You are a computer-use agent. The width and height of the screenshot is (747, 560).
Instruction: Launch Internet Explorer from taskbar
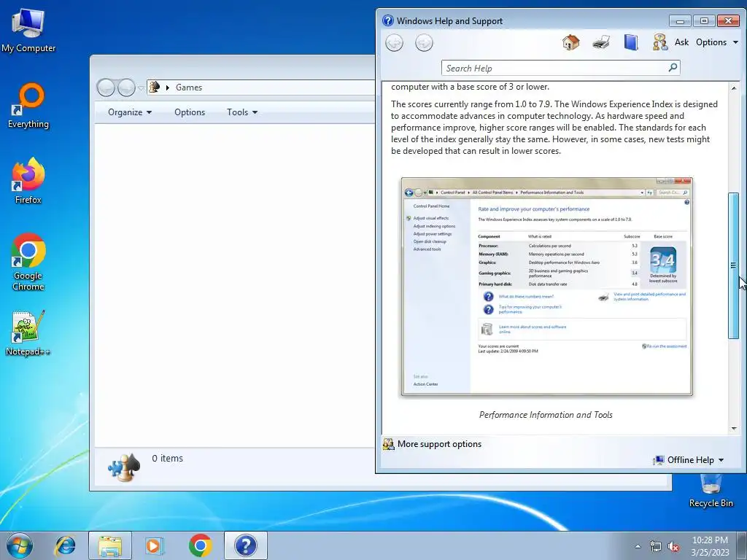click(x=65, y=545)
